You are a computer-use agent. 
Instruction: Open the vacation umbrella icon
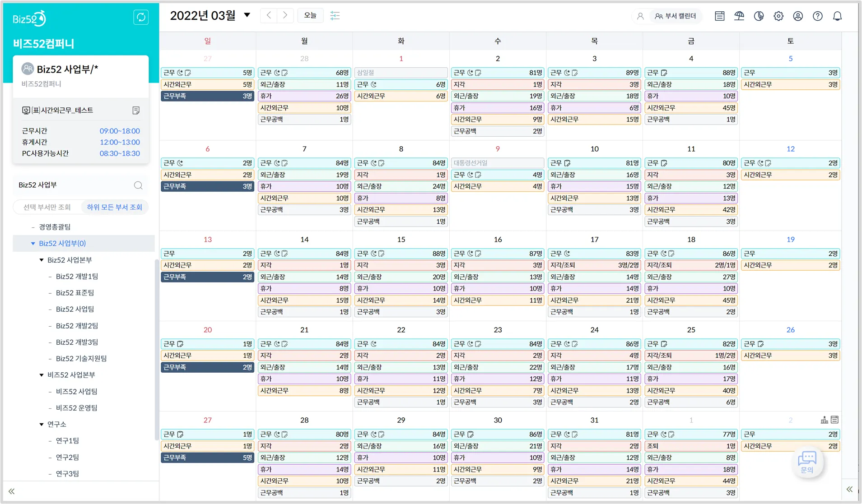(739, 16)
